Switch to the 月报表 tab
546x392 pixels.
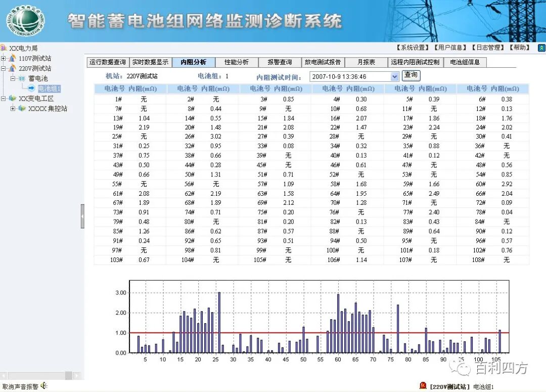coord(366,62)
